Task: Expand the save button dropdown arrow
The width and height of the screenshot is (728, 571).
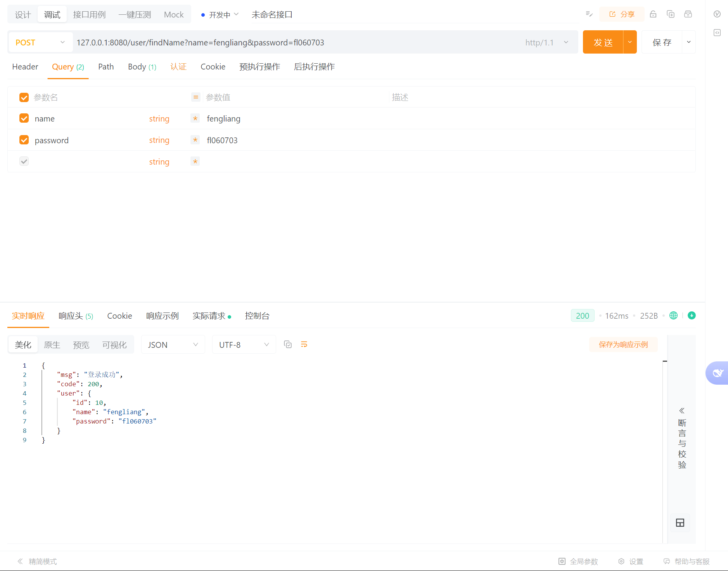Action: (689, 42)
